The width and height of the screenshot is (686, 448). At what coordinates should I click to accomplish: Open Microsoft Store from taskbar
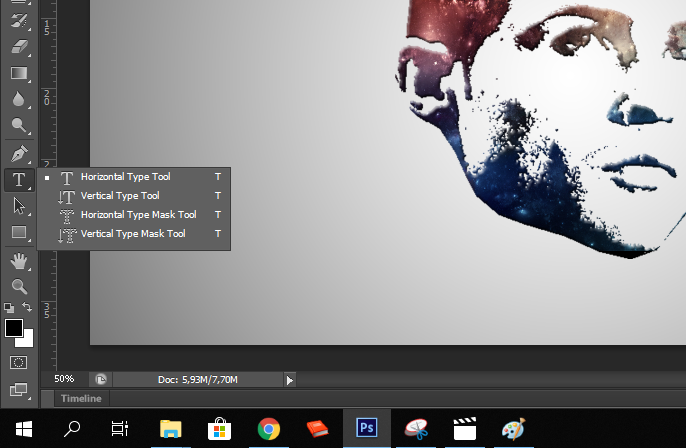[220, 429]
